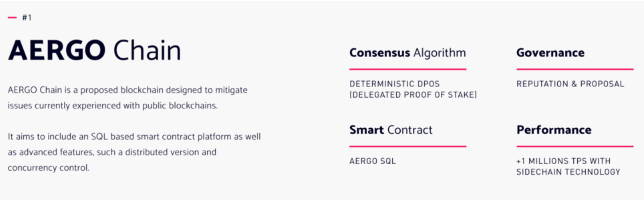
Task: Click the AERGO SQL label
Action: [x=373, y=161]
